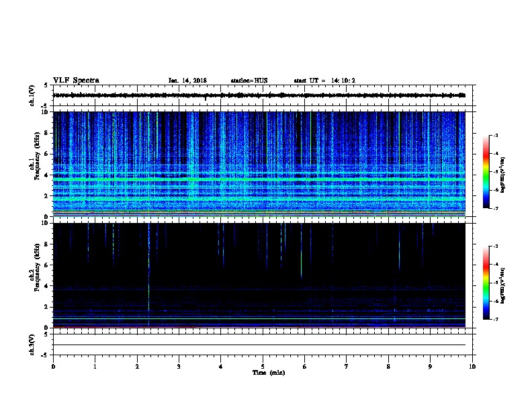Click inside the ch.1 spectrogram panel

(x=259, y=164)
